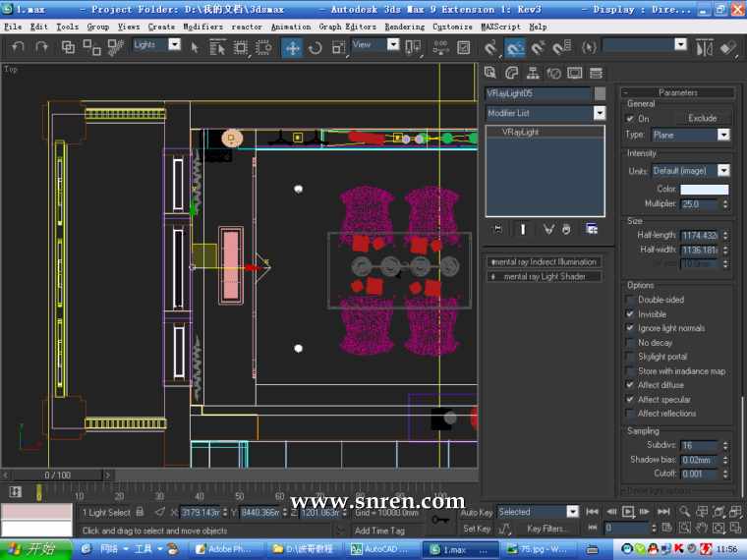Screen dimensions: 747x560
Task: Switch to the Display command panel tab
Action: click(x=575, y=73)
